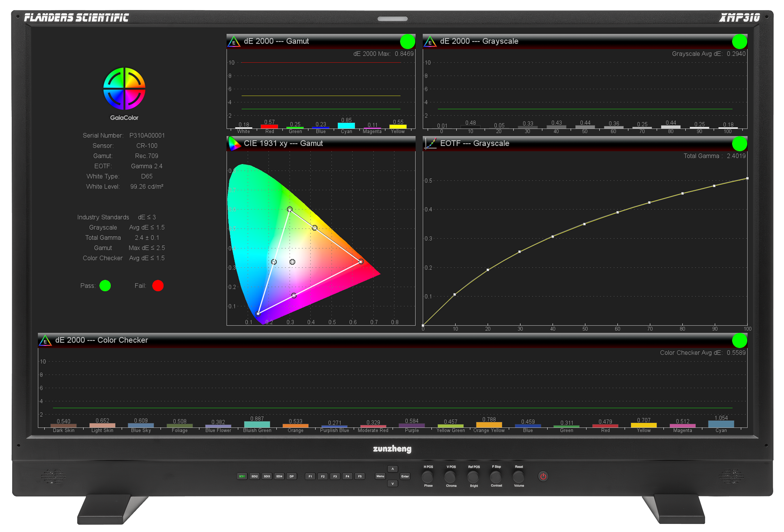Click the CIE 1931 xy chromaticity icon
Image resolution: width=784 pixels, height=532 pixels.
click(x=234, y=144)
